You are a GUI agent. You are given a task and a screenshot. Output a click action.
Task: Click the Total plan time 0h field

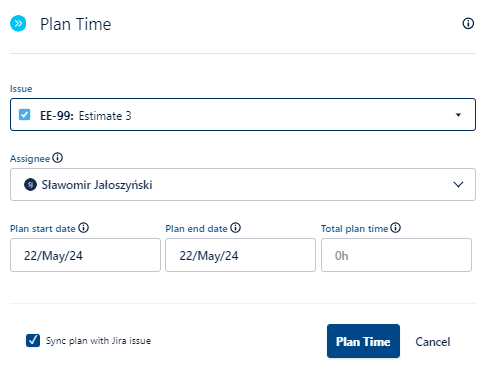tap(396, 255)
